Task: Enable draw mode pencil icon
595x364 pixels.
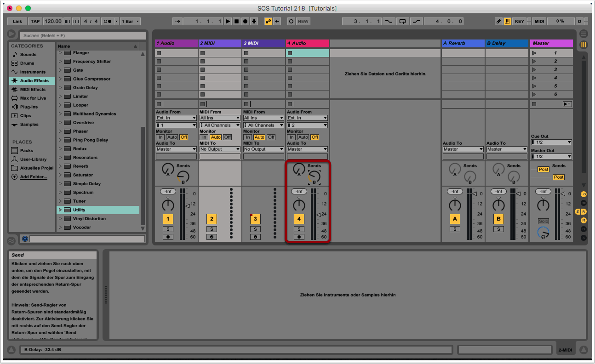Action: pos(499,22)
